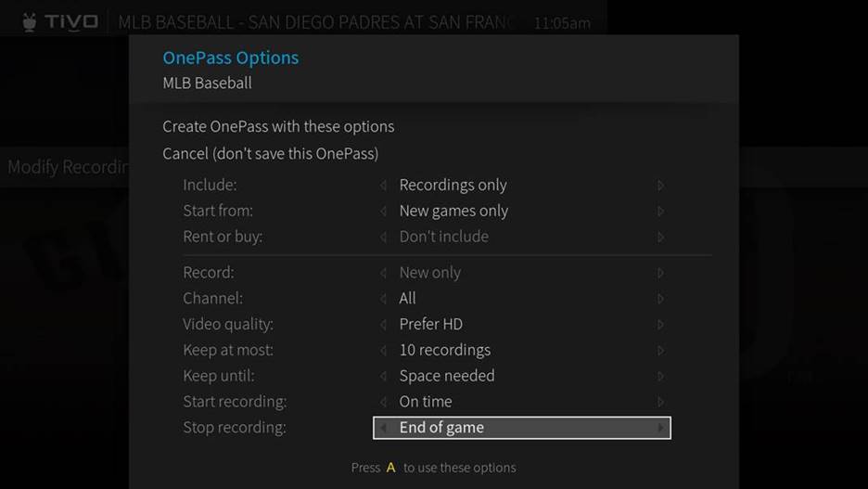This screenshot has width=868, height=489.
Task: Click the Modify Recording menu item behind dialog
Action: point(67,168)
